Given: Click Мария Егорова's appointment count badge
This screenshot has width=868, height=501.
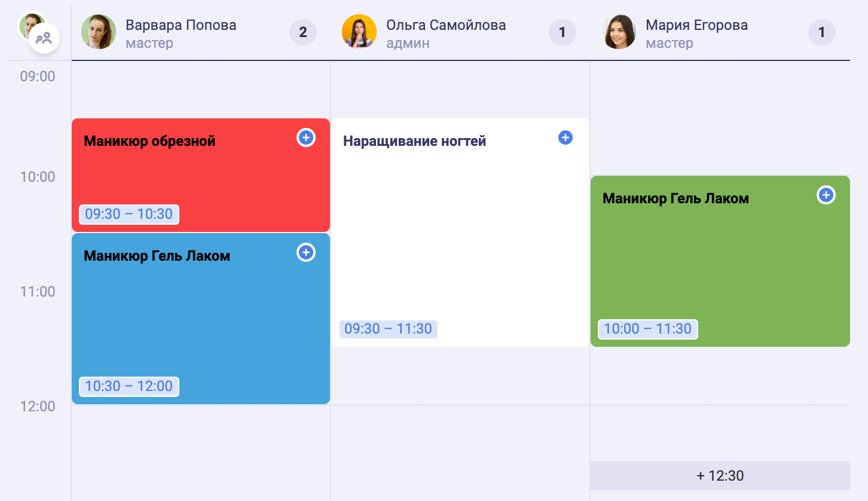Looking at the screenshot, I should tap(822, 32).
